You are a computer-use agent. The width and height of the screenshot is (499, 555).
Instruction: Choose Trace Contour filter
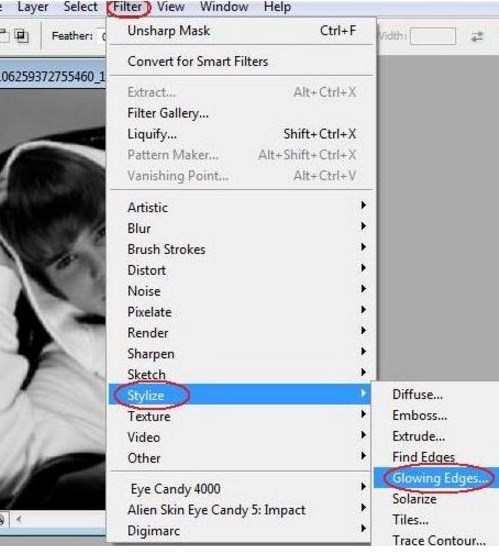(x=436, y=540)
